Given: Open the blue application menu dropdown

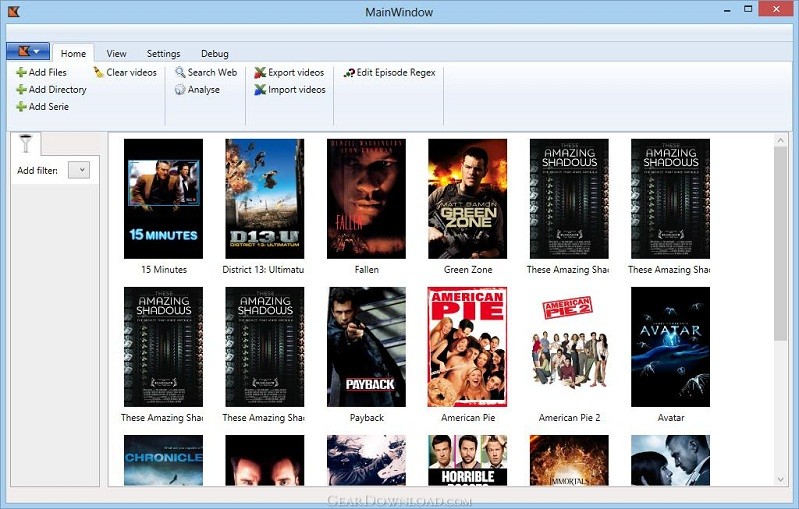Looking at the screenshot, I should click(28, 51).
